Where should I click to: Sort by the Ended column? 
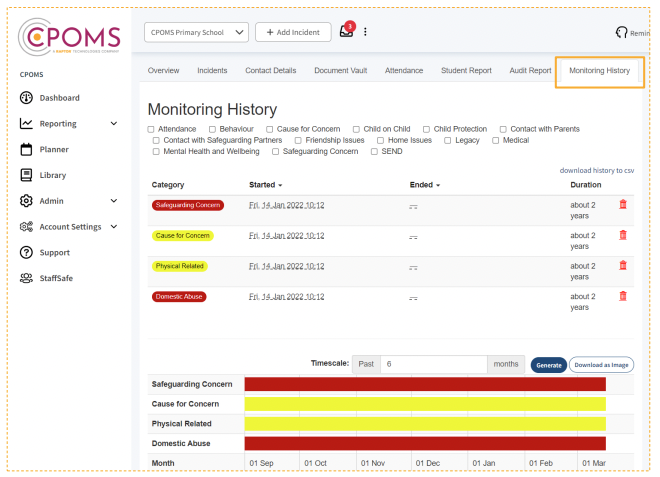[425, 185]
